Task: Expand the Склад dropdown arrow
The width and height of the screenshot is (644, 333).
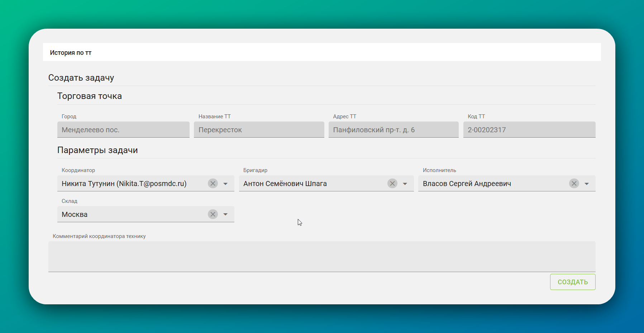Action: coord(225,214)
